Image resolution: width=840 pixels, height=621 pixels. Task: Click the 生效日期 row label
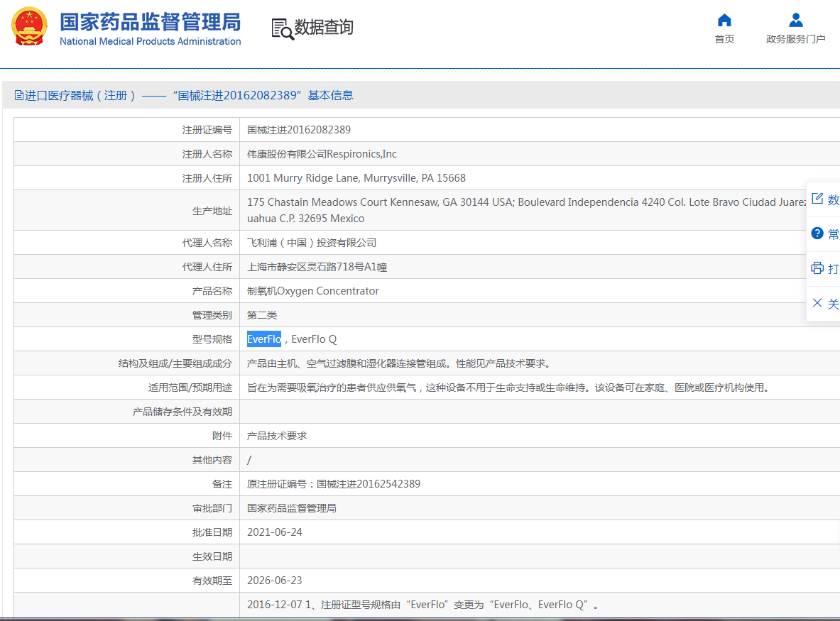(212, 556)
